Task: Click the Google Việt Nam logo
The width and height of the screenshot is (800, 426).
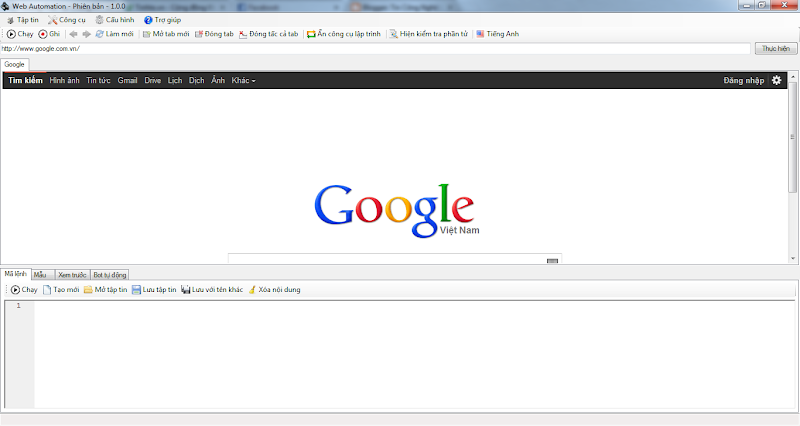Action: pos(396,210)
